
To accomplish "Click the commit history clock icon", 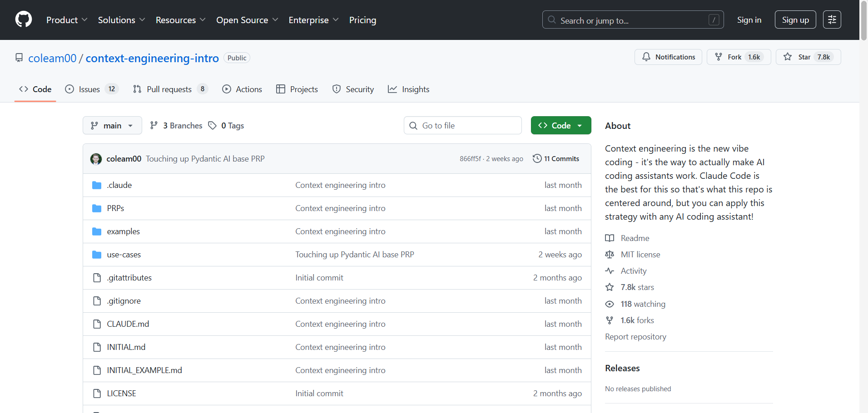I will point(537,158).
